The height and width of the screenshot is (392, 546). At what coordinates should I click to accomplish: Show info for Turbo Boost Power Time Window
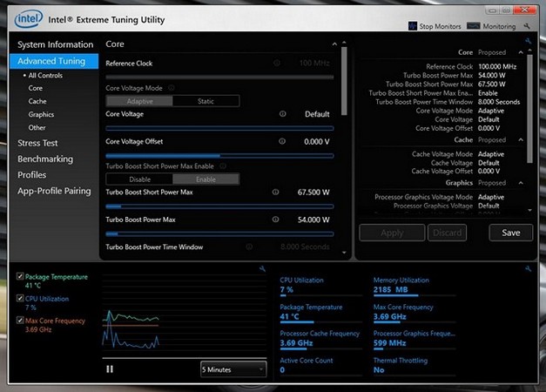coord(249,247)
